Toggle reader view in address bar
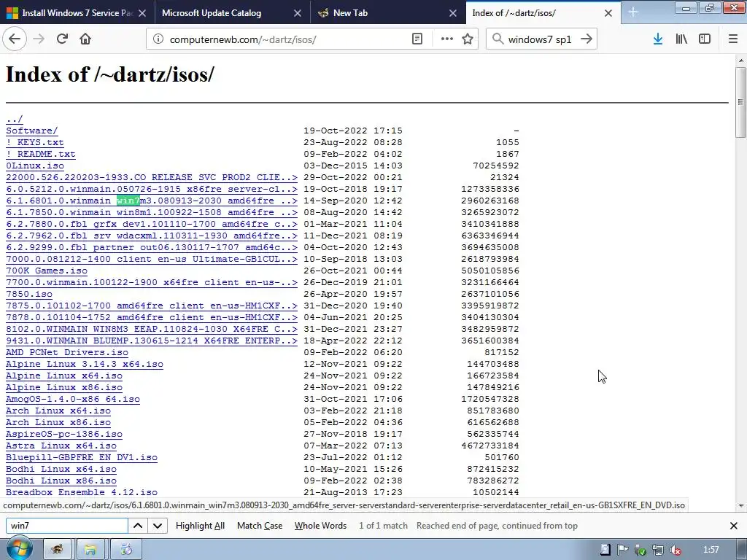Image resolution: width=747 pixels, height=560 pixels. coord(417,39)
